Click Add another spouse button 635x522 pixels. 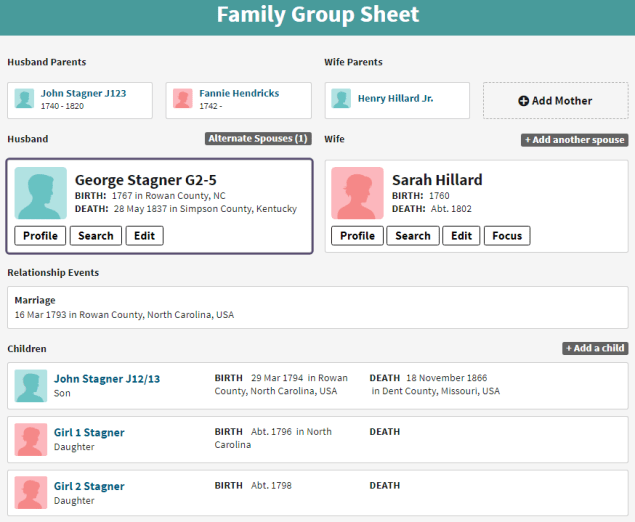(x=574, y=140)
